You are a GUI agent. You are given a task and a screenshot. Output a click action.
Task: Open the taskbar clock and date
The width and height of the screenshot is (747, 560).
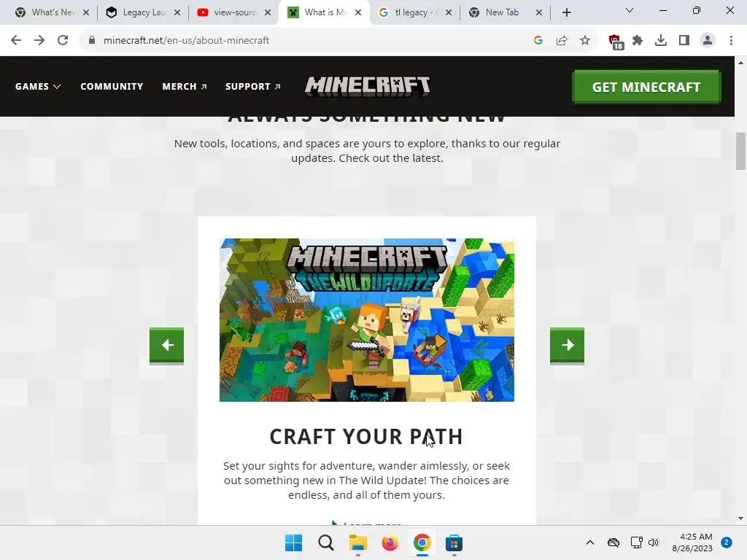(x=692, y=542)
